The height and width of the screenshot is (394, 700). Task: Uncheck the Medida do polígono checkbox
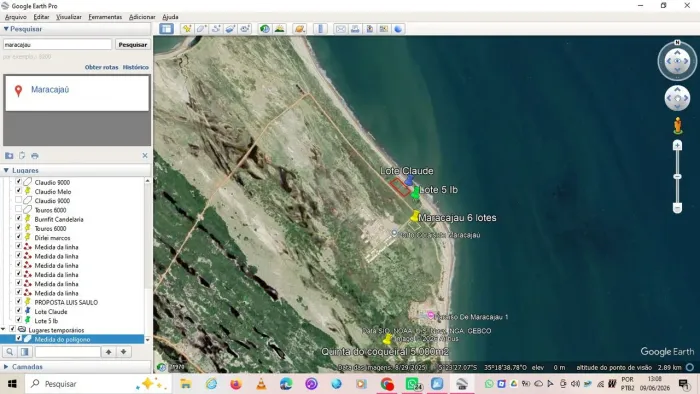(x=18, y=339)
